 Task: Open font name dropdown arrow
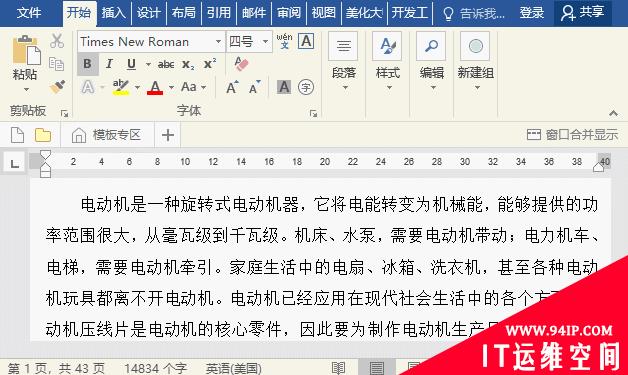pyautogui.click(x=218, y=41)
